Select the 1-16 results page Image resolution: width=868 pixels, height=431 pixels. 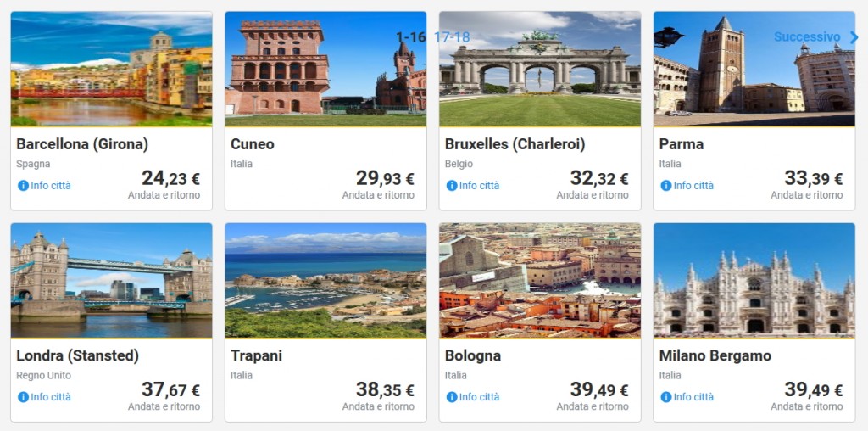coord(411,37)
